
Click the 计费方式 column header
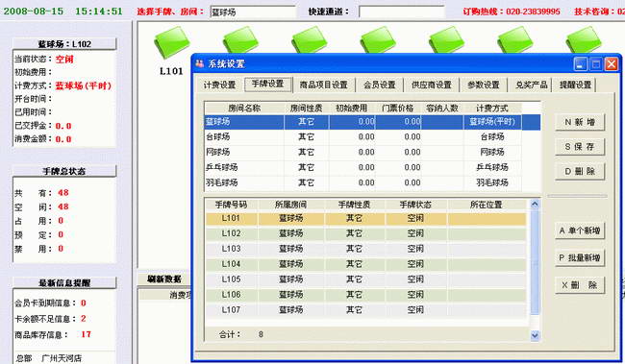click(x=492, y=108)
